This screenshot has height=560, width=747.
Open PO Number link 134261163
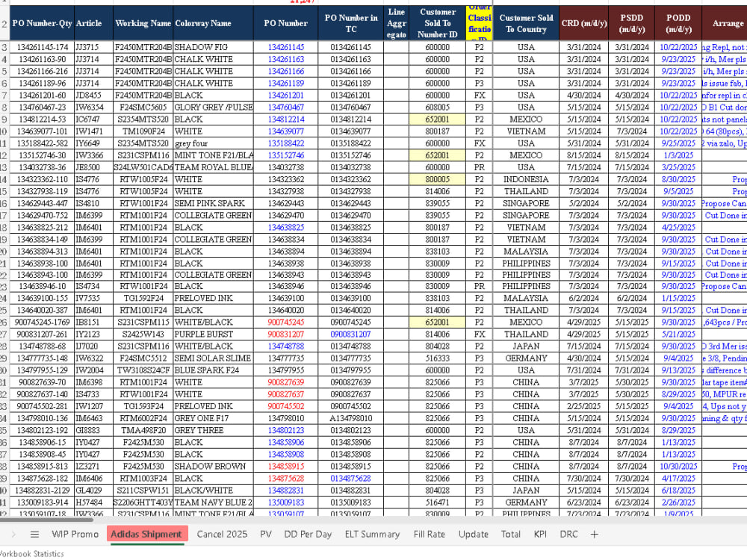[x=286, y=59]
